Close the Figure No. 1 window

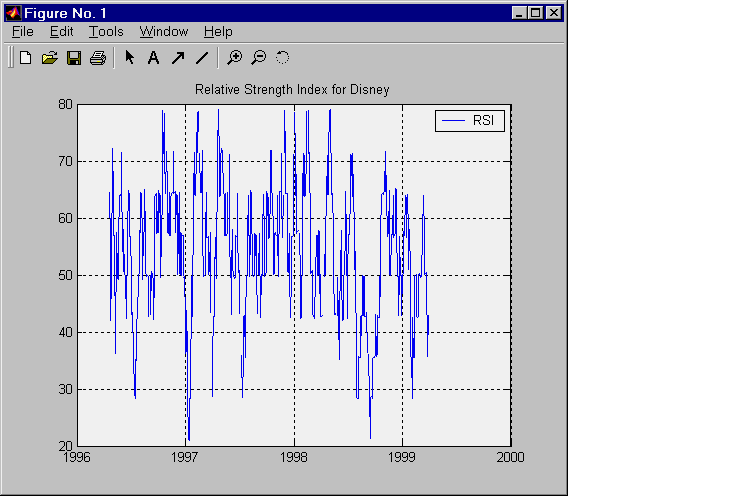(554, 13)
